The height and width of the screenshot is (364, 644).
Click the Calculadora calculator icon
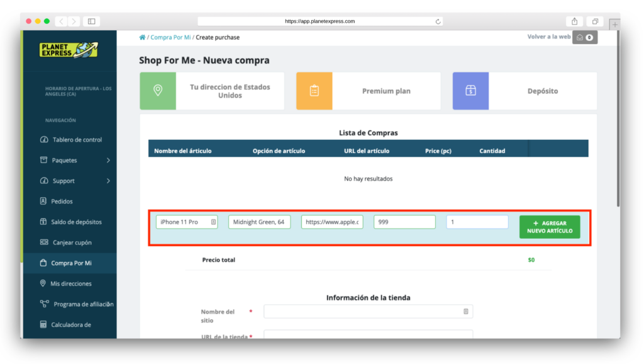[43, 324]
